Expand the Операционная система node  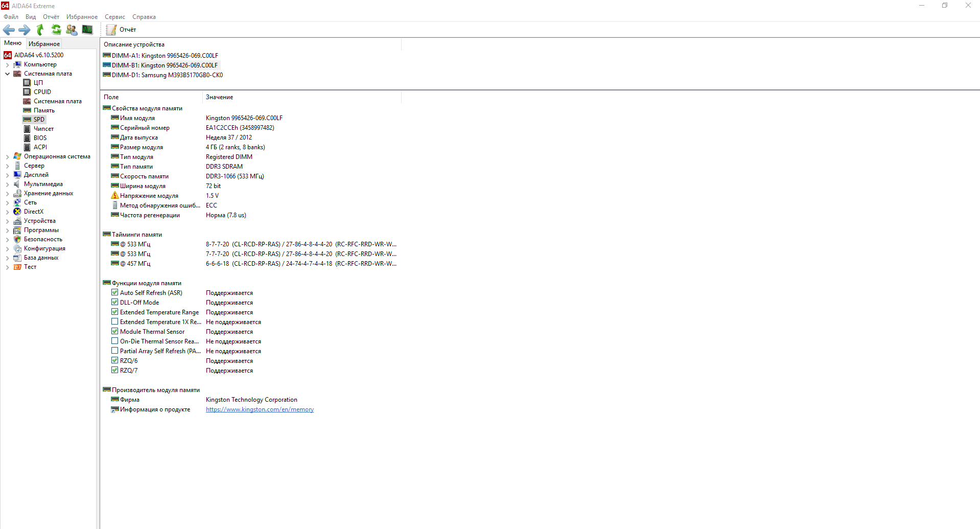point(7,157)
